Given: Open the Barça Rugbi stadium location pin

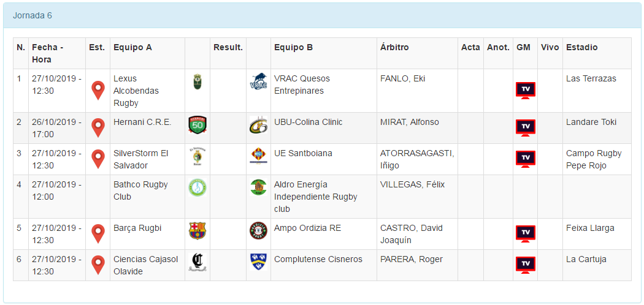Looking at the screenshot, I should click(98, 233).
